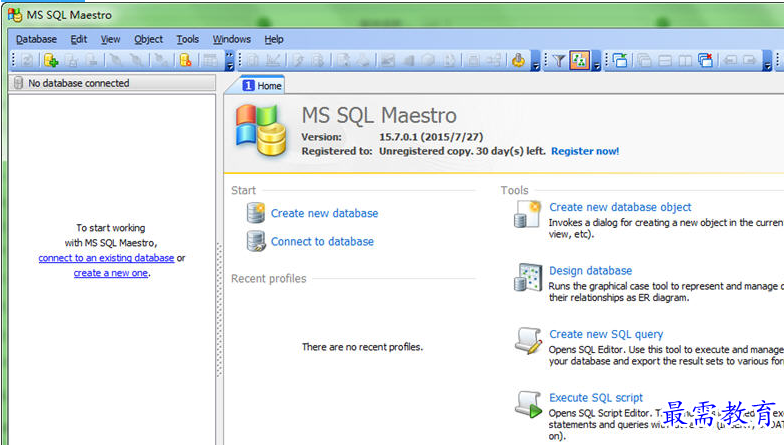
Task: Expand toolbar options arrow beside gold stamp icon
Action: 535,62
